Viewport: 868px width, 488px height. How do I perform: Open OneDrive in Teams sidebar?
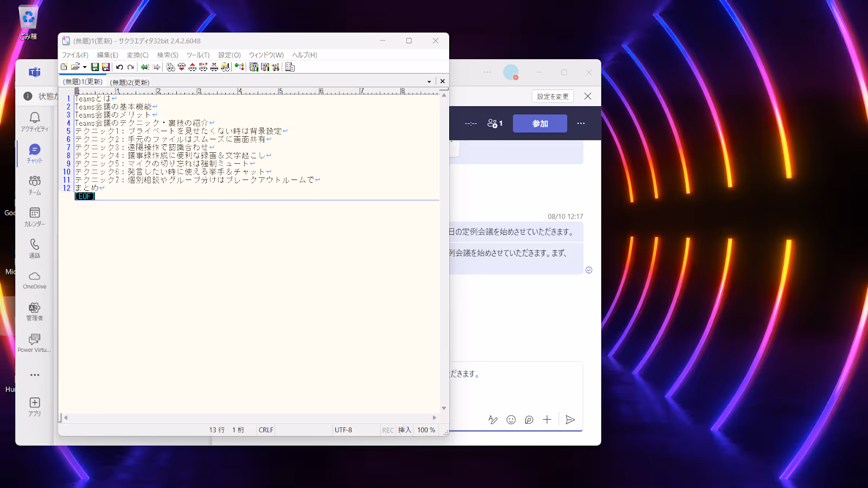point(35,280)
